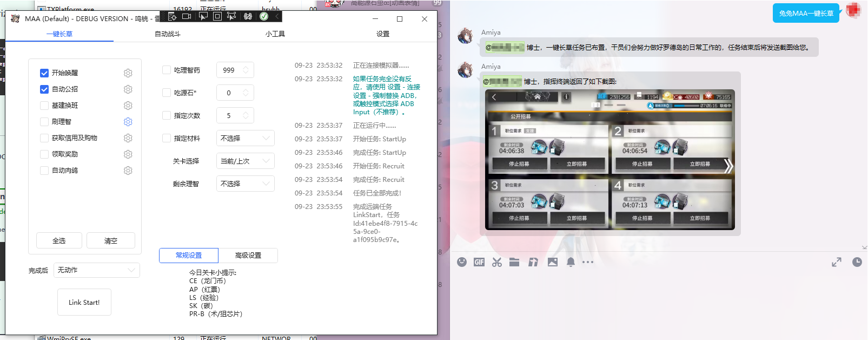Open chat history via clock icon

coord(857,262)
